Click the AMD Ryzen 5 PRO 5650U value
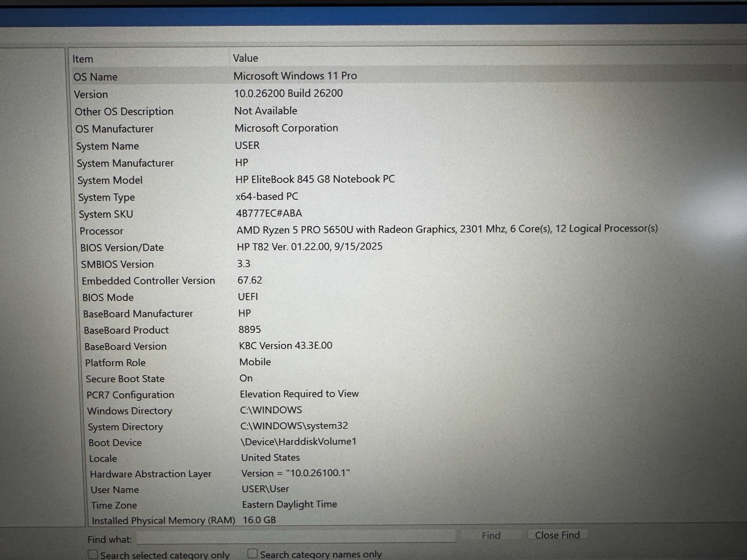This screenshot has width=747, height=560. [x=447, y=229]
